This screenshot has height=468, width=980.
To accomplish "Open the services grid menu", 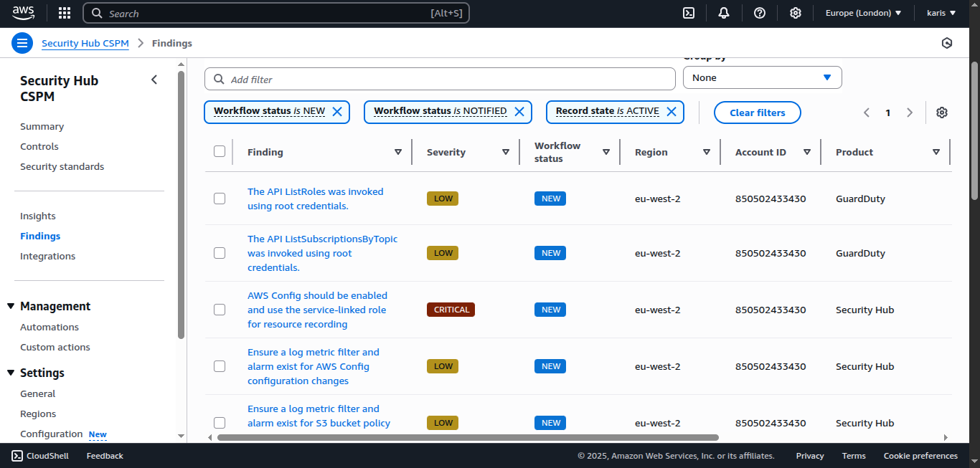I will pos(65,13).
